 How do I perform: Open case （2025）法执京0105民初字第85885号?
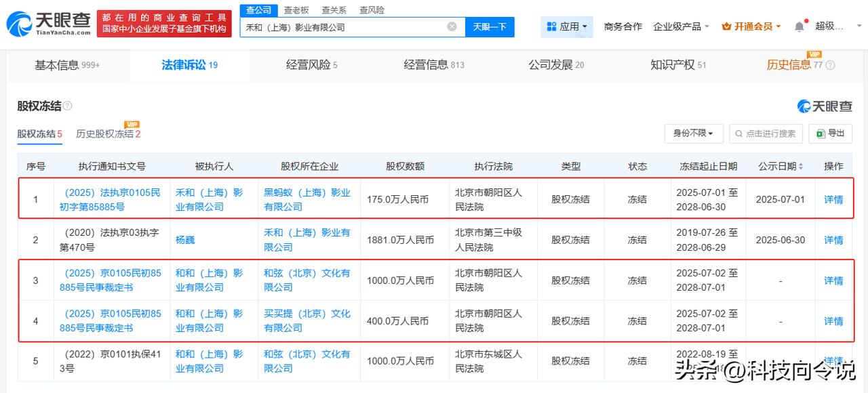point(111,200)
